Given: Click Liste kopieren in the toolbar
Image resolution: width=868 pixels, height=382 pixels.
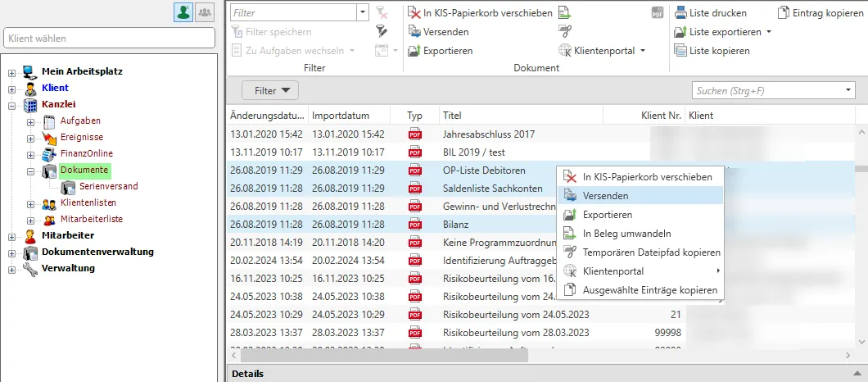Looking at the screenshot, I should point(712,51).
